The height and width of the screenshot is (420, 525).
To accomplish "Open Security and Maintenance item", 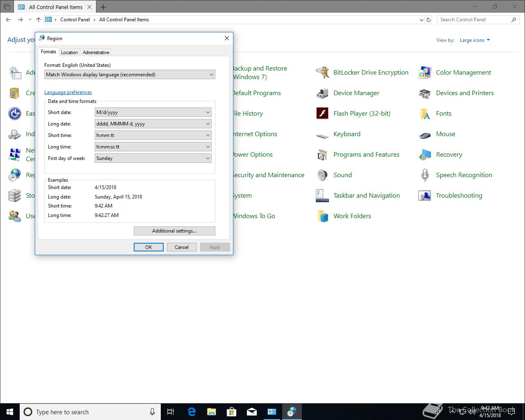I will pyautogui.click(x=268, y=175).
